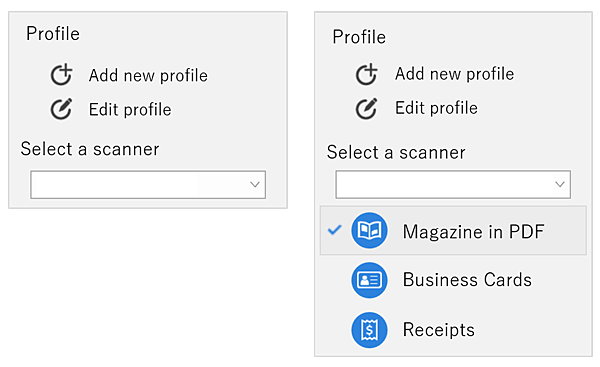
Task: Click the Add new profile icon in left panel
Action: [62, 75]
